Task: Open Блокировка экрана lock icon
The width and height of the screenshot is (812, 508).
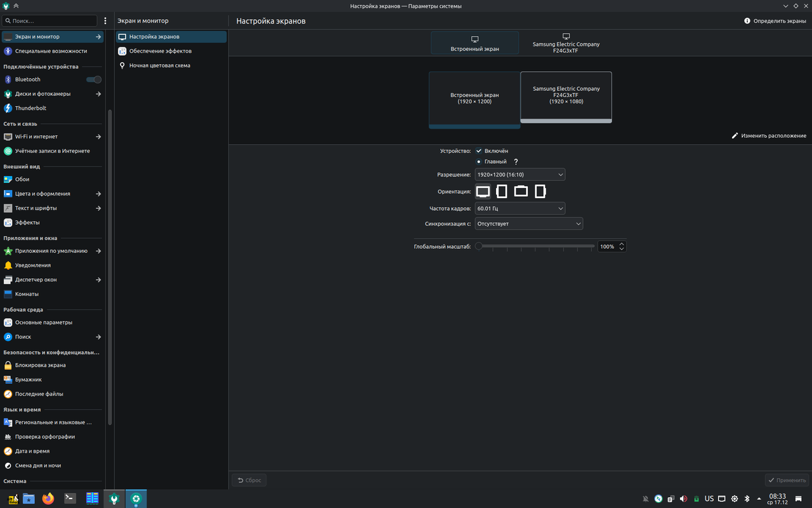Action: tap(8, 365)
